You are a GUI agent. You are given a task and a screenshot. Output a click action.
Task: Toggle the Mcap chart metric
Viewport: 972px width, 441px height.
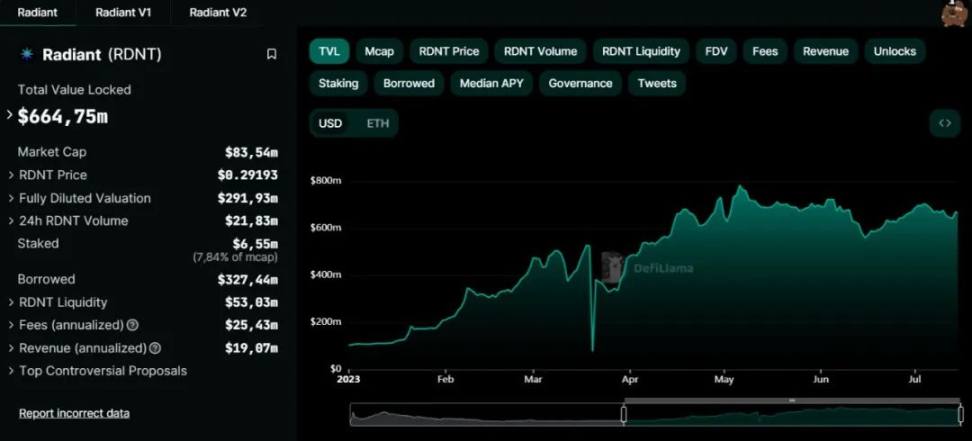[379, 51]
